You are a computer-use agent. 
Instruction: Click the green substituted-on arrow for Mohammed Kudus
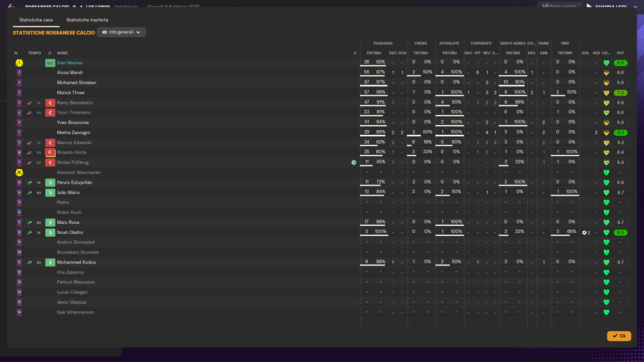(50, 262)
